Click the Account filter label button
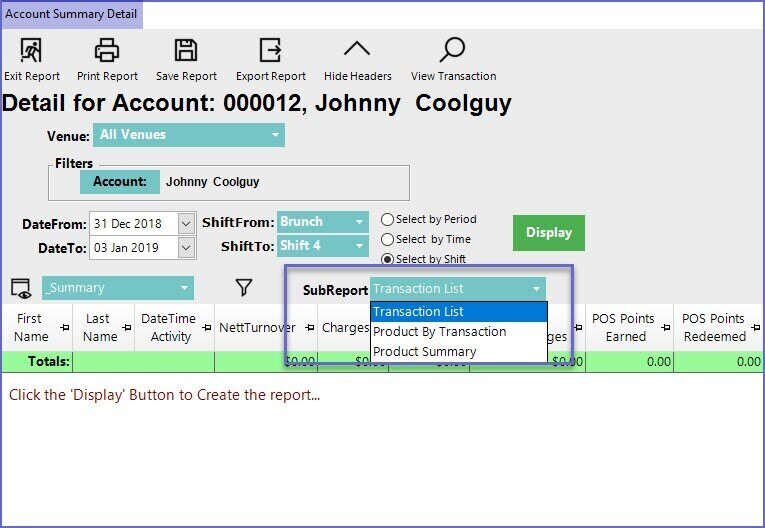This screenshot has height=528, width=765. pyautogui.click(x=119, y=182)
